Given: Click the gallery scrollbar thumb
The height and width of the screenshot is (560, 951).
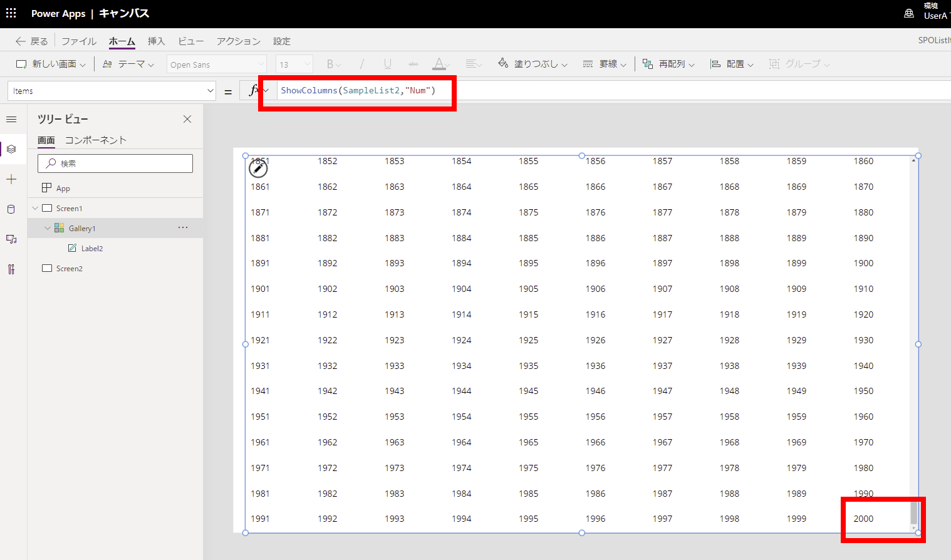Looking at the screenshot, I should [x=914, y=512].
